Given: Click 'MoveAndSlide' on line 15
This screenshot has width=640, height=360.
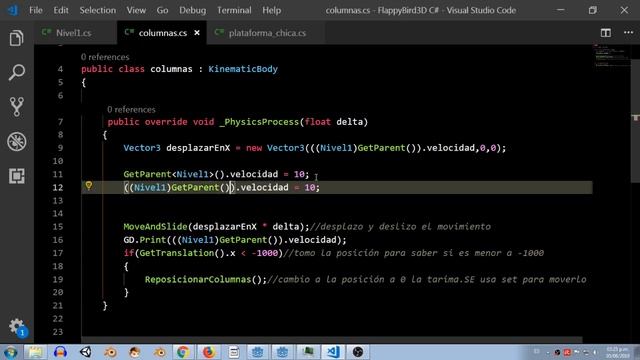Looking at the screenshot, I should click(155, 227).
